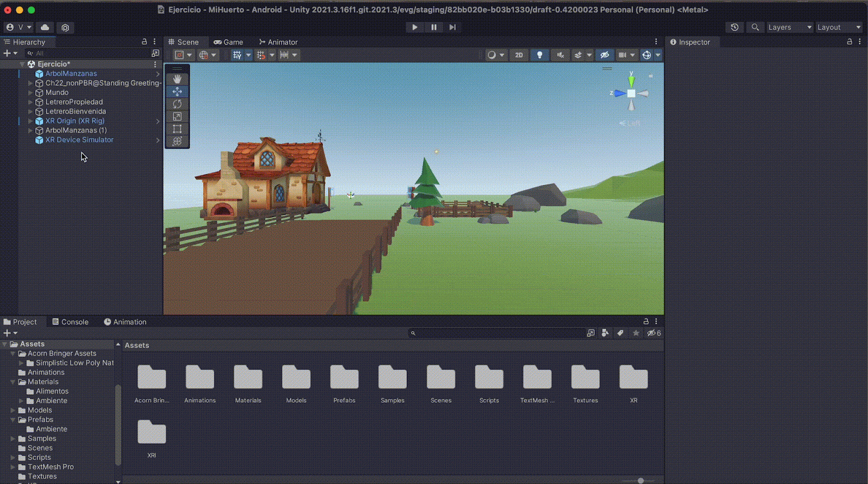Image resolution: width=868 pixels, height=484 pixels.
Task: Select the Rotate tool
Action: [x=177, y=104]
